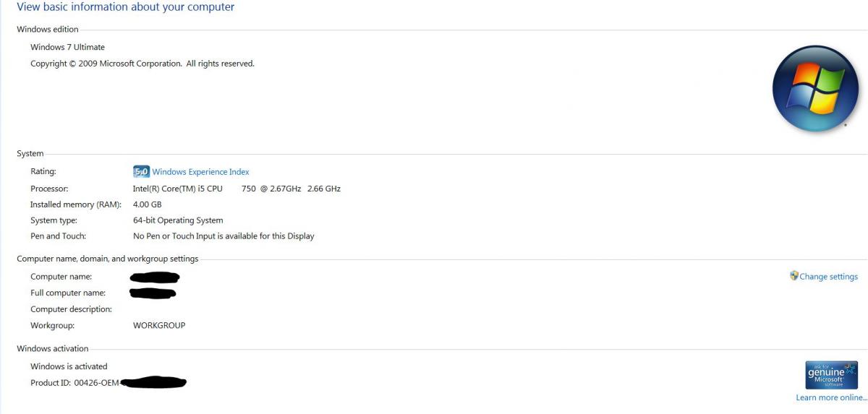Viewport: 868px width, 414px height.
Task: Click the 5.0 rating score badge
Action: (141, 172)
